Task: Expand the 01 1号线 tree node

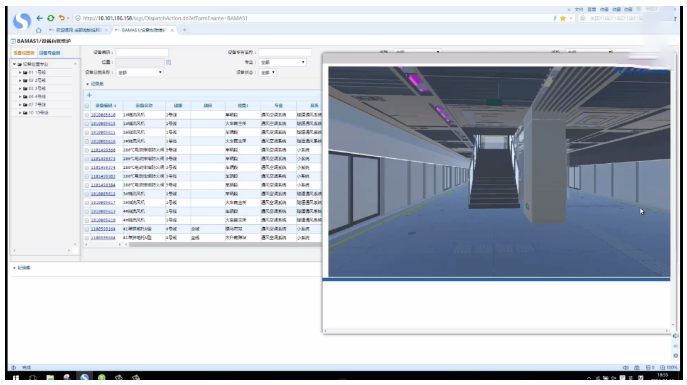Action: [20, 72]
